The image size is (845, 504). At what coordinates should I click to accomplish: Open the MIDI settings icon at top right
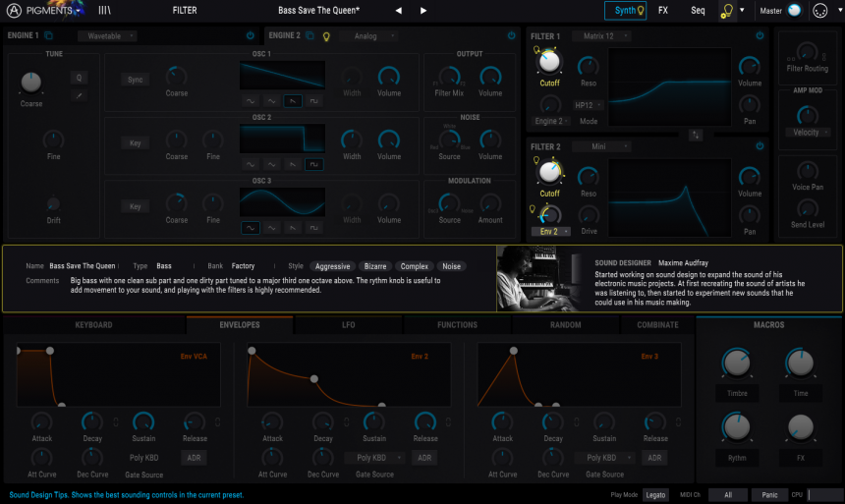819,10
